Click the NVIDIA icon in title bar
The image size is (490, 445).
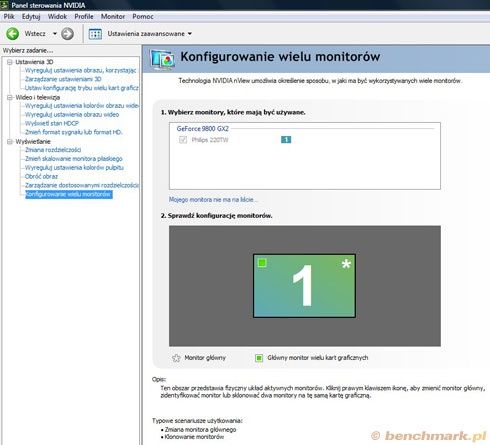4,5
